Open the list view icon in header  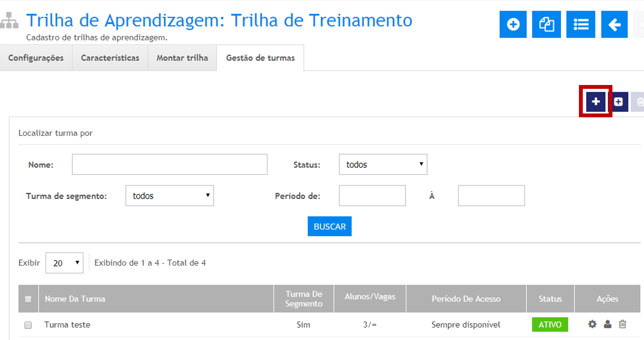(580, 25)
